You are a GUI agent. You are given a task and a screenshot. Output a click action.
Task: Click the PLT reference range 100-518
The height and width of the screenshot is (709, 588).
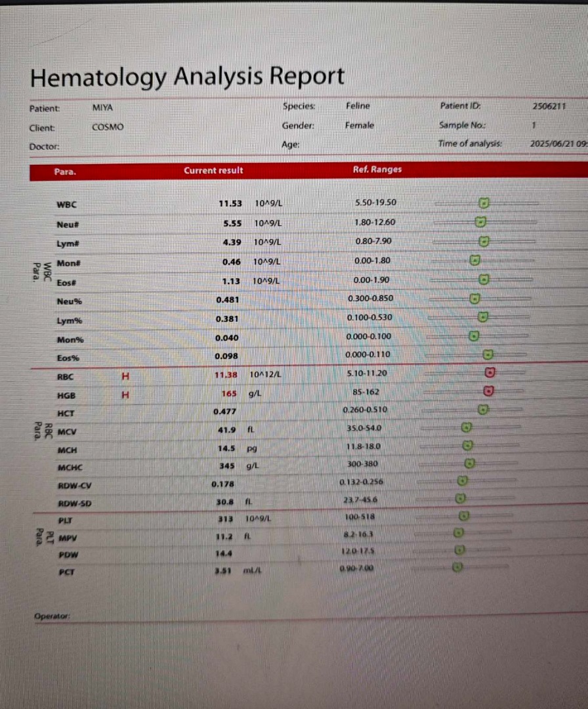click(x=360, y=517)
